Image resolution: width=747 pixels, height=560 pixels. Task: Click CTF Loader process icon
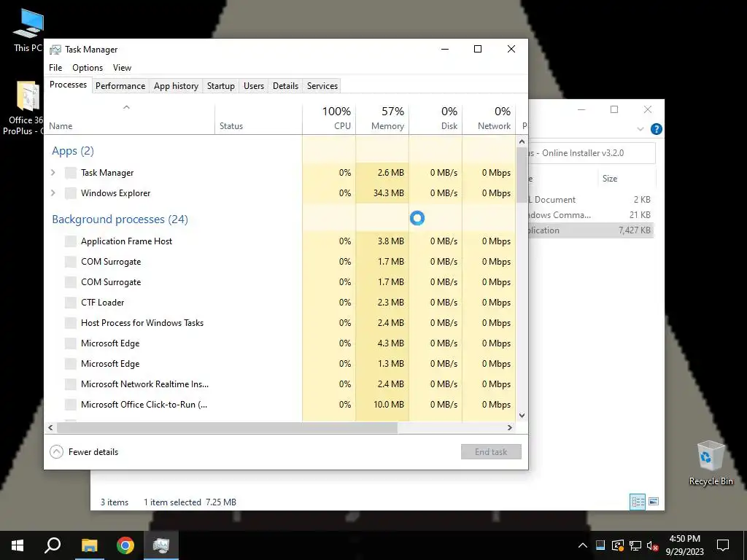(x=71, y=303)
